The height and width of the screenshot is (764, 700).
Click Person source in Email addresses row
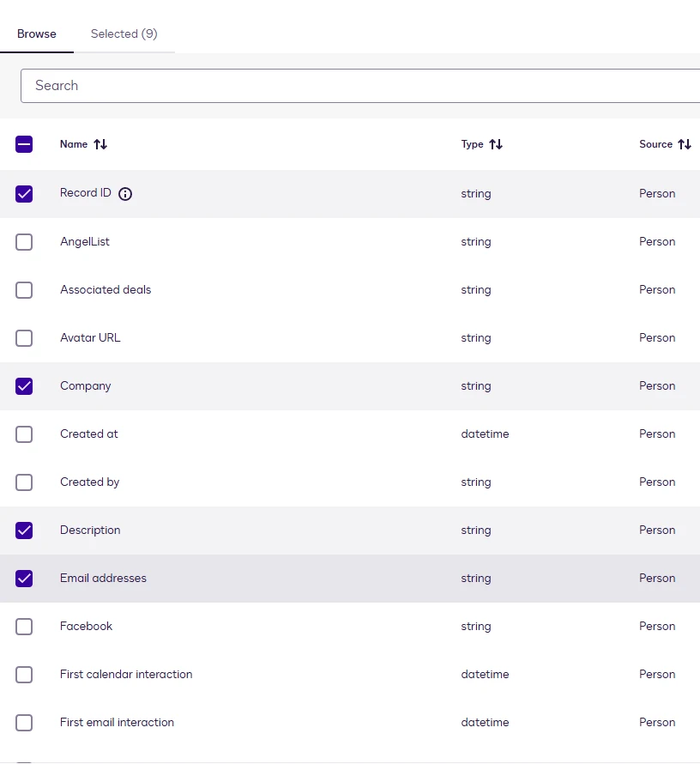[657, 579]
